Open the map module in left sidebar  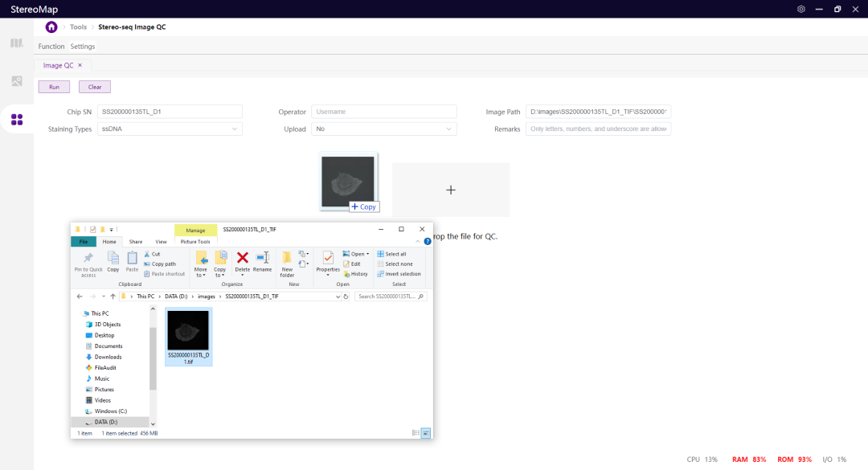[x=17, y=43]
